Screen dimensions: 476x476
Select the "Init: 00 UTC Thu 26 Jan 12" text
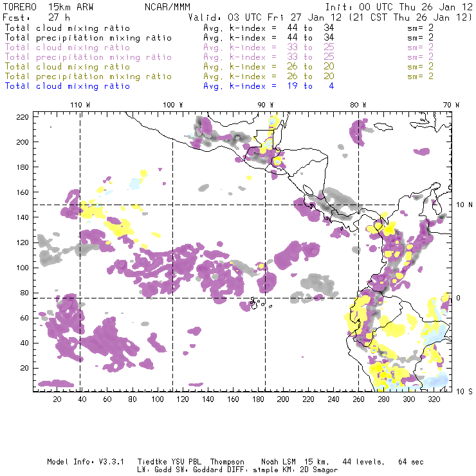(399, 7)
